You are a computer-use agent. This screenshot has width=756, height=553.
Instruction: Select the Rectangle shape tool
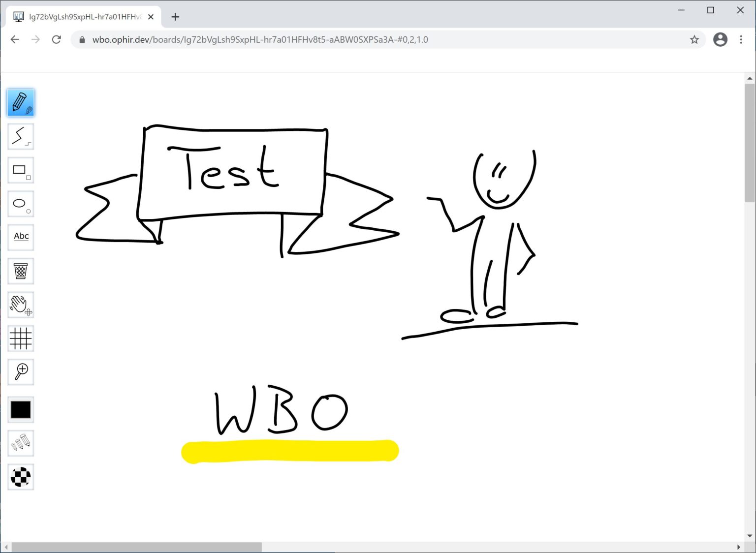tap(21, 170)
